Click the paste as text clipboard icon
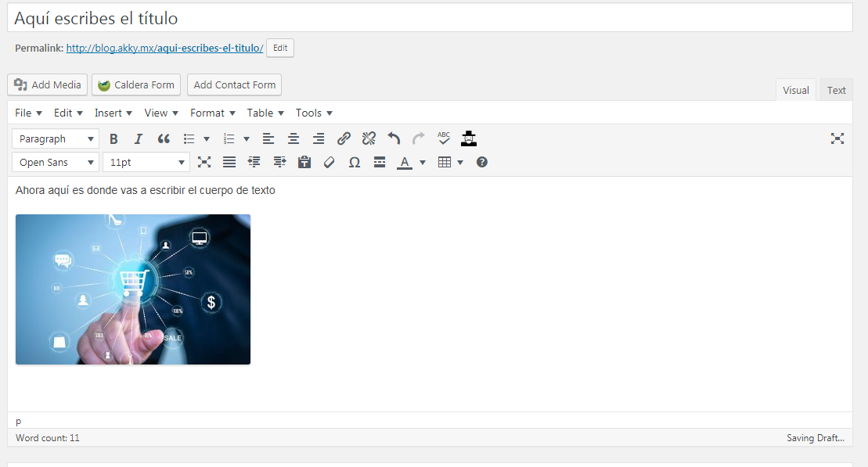The image size is (868, 467). coord(304,163)
